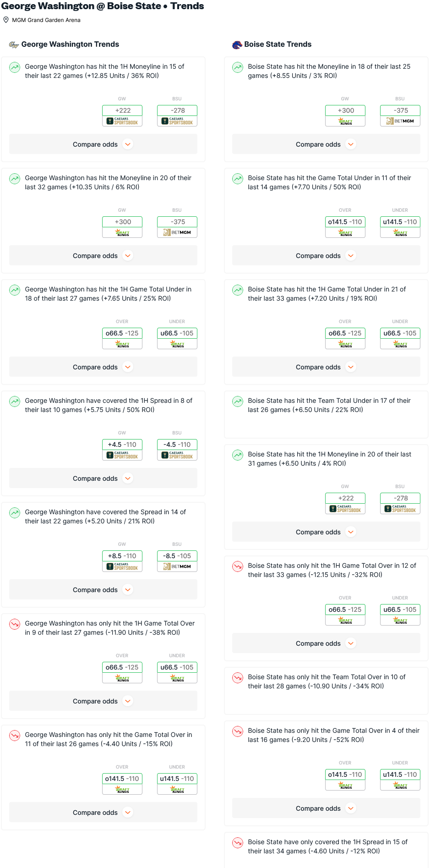
Task: Expand Compare odds under Boise State Moneyline trend
Action: [326, 144]
